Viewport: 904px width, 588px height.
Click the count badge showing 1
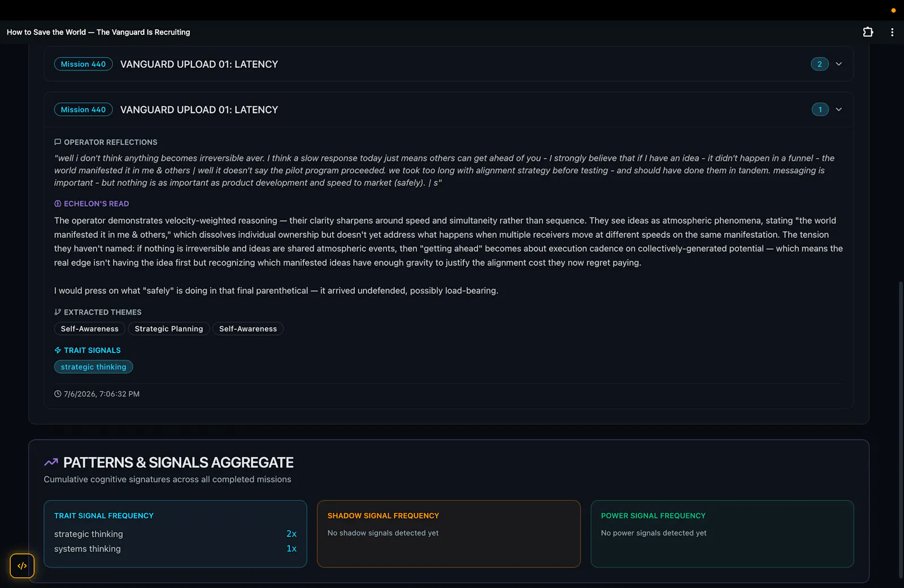[820, 110]
